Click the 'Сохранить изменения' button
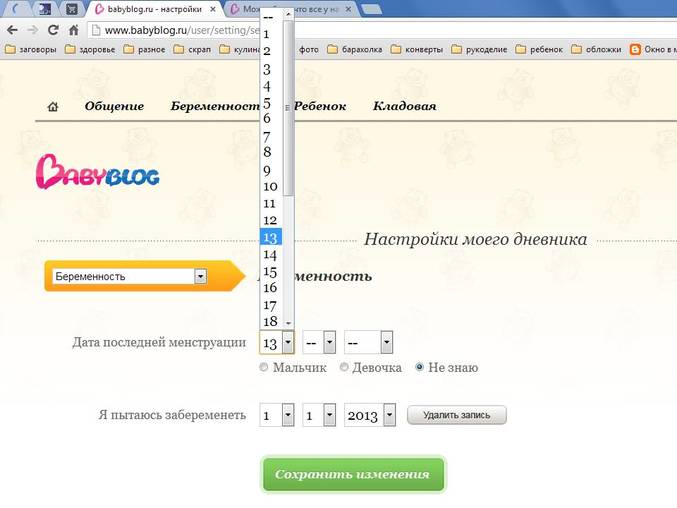This screenshot has height=508, width=677. point(353,474)
